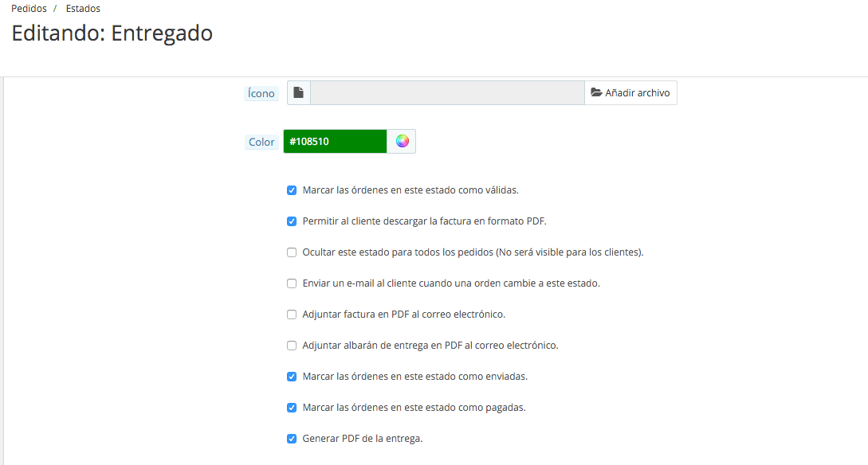Uncheck Marcar órdenes como pagadas checkbox
868x465 pixels.
coord(292,408)
